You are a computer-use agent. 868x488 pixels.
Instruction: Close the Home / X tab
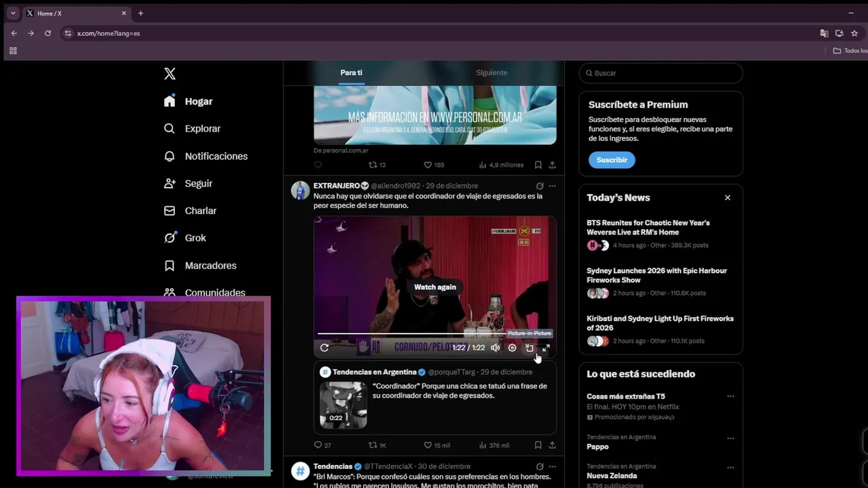coord(123,13)
